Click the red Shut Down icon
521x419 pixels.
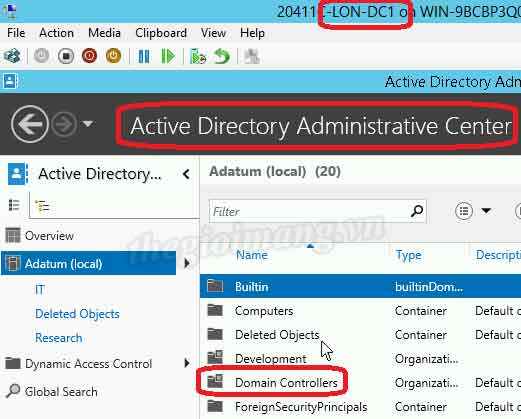89,56
